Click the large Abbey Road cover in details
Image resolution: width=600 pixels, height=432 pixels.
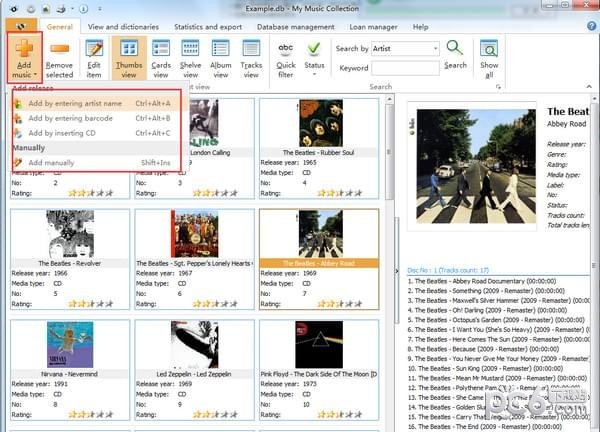pos(476,166)
